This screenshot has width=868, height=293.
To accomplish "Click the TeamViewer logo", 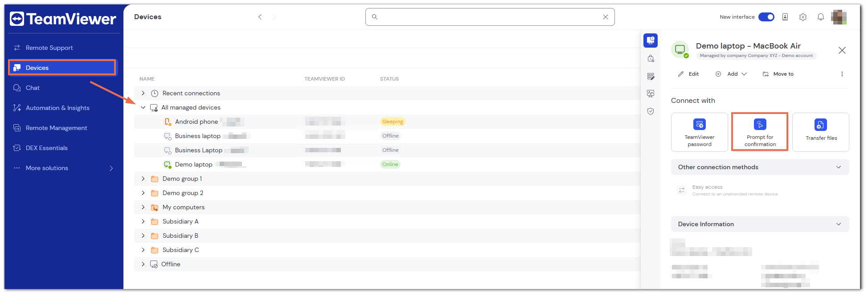I will pos(63,19).
